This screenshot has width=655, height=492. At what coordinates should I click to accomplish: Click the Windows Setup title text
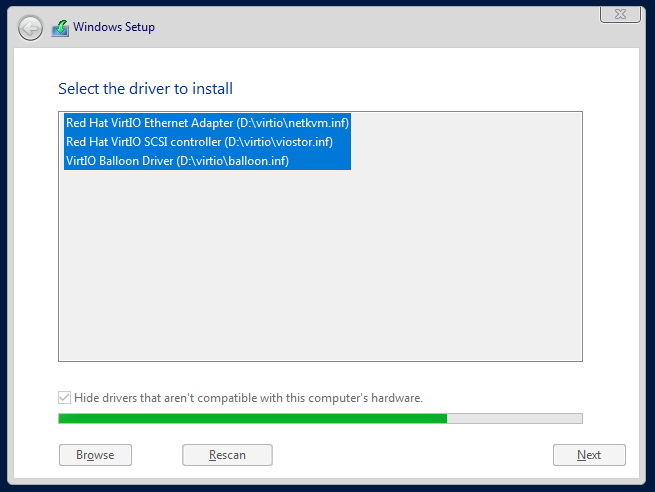114,27
